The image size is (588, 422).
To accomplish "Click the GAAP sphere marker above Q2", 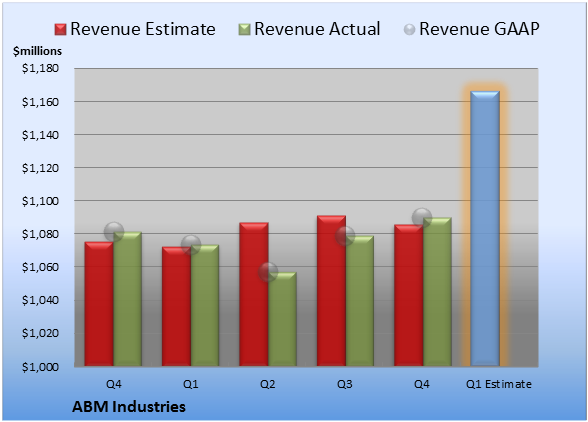I will pyautogui.click(x=268, y=272).
